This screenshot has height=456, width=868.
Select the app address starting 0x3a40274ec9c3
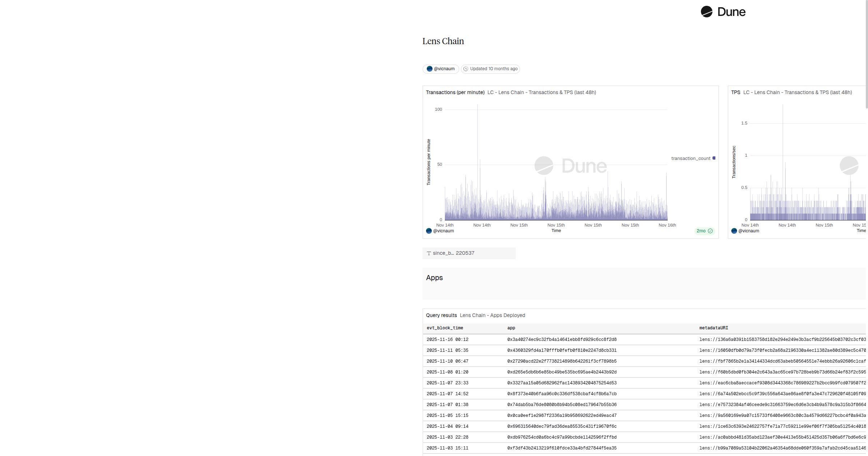562,339
